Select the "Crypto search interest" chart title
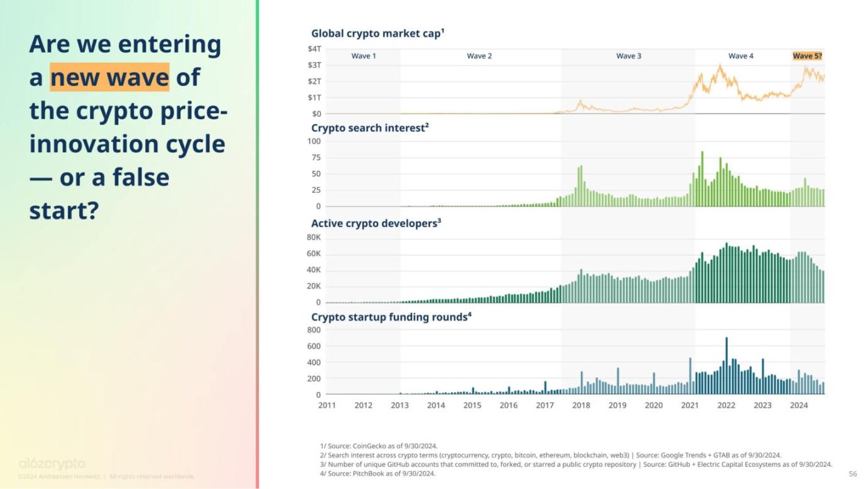The width and height of the screenshot is (868, 489). 370,128
